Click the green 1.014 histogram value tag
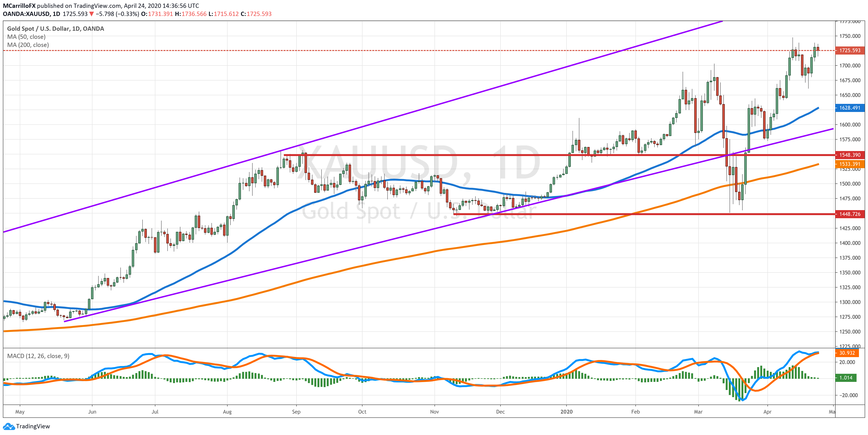868x435 pixels. [x=846, y=378]
